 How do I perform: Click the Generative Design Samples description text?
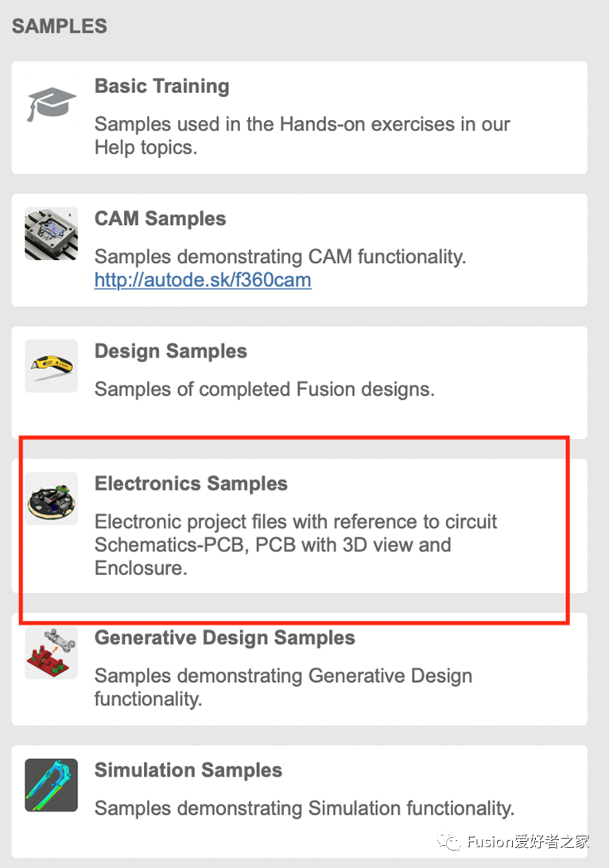[x=283, y=688]
